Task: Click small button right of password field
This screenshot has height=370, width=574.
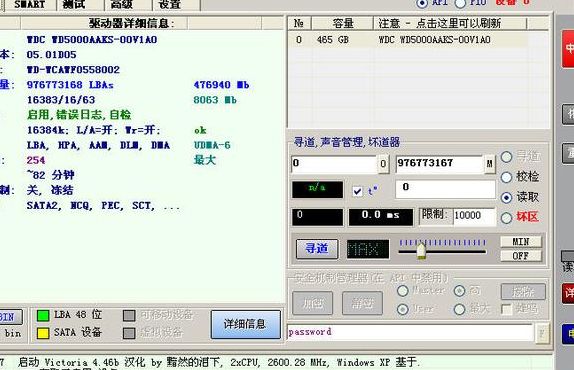Action: 542,333
